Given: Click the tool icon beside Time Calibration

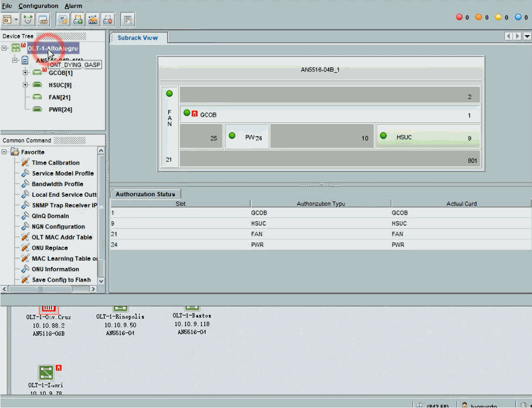Looking at the screenshot, I should [x=25, y=162].
